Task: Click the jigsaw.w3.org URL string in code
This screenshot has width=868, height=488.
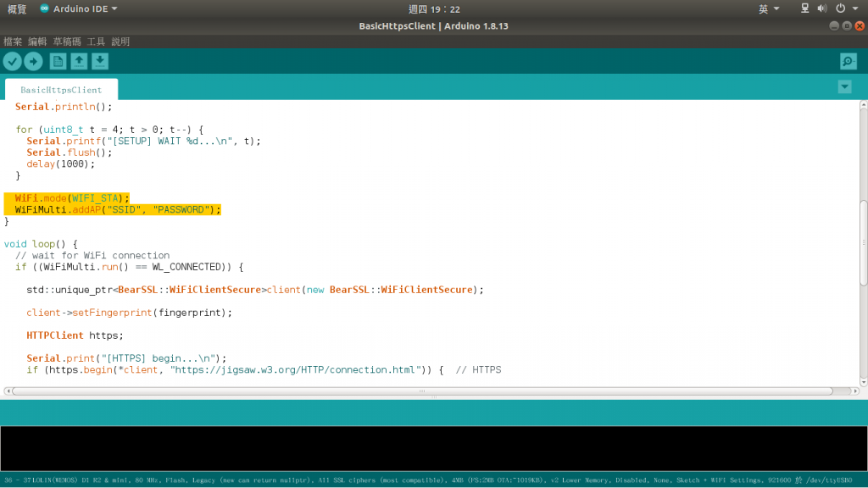Action: tap(296, 369)
